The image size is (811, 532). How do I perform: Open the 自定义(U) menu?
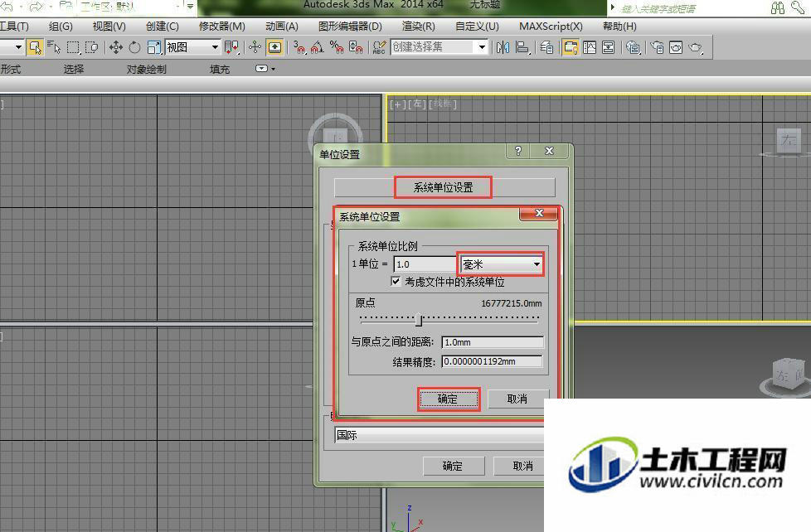pyautogui.click(x=477, y=27)
